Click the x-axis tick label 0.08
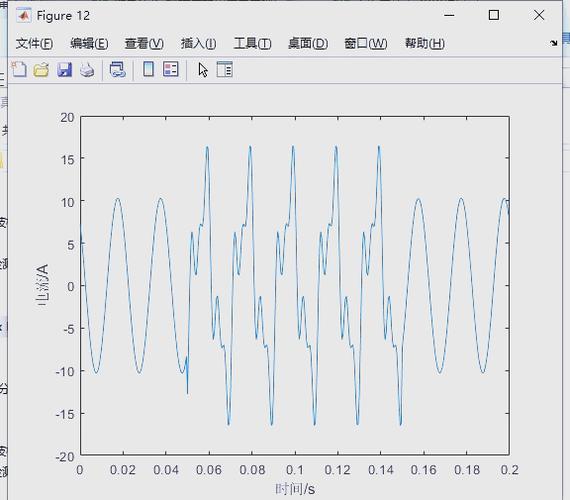570x500 pixels. pos(252,470)
